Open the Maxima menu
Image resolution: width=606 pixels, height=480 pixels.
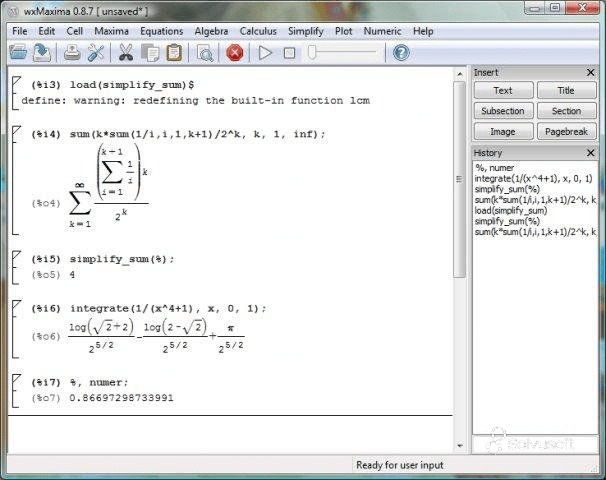(x=112, y=31)
